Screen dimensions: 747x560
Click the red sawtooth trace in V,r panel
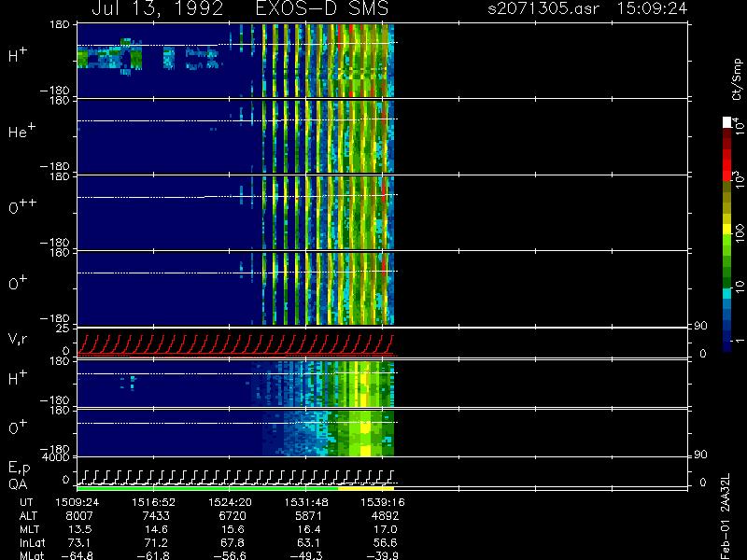(235, 345)
